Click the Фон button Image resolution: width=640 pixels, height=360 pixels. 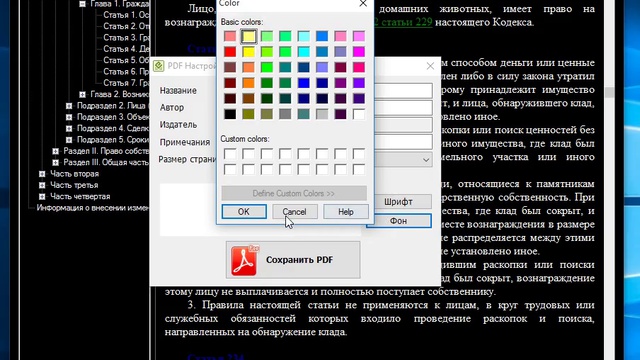398,221
